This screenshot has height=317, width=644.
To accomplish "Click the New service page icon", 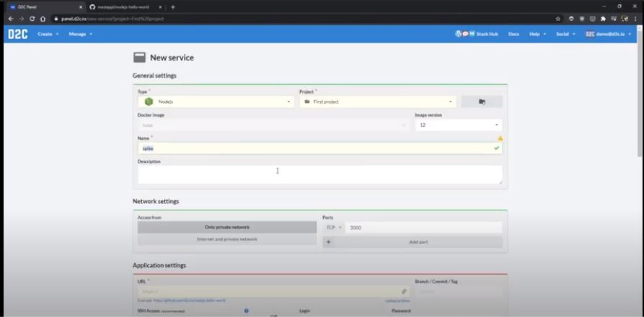I will (x=140, y=58).
